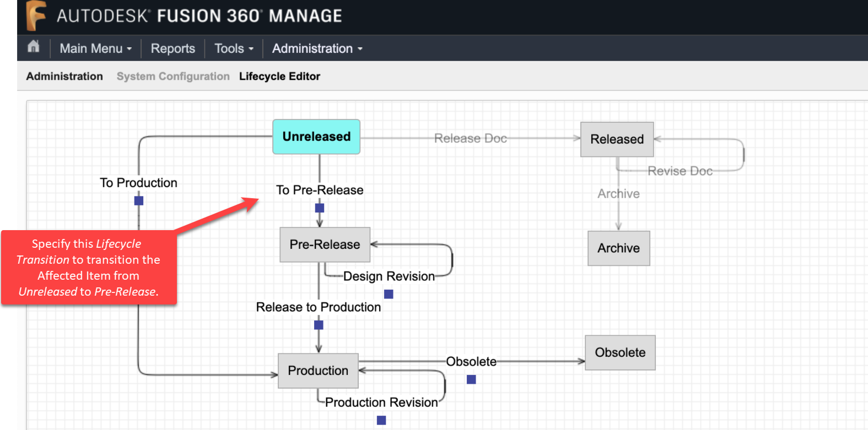Screen dimensions: 868x430
Task: Click blue handle under Release to Production
Action: (319, 325)
